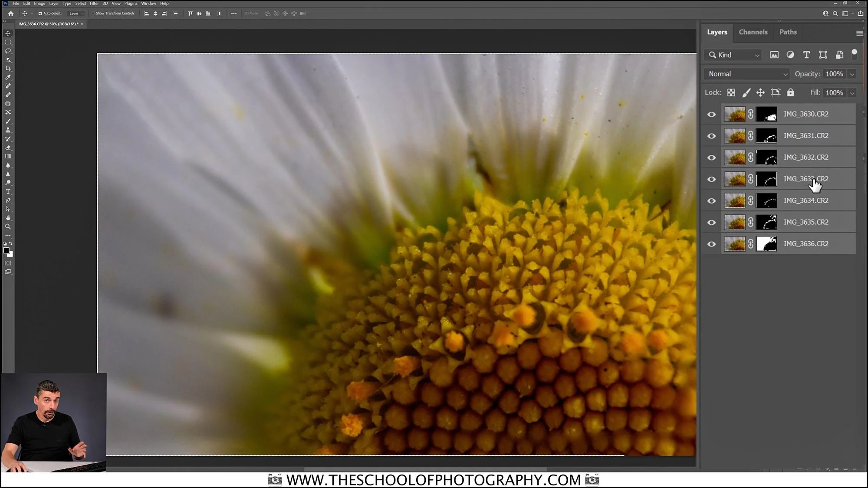This screenshot has height=488, width=868.
Task: Grab the Zoom tool
Action: pos(8,226)
